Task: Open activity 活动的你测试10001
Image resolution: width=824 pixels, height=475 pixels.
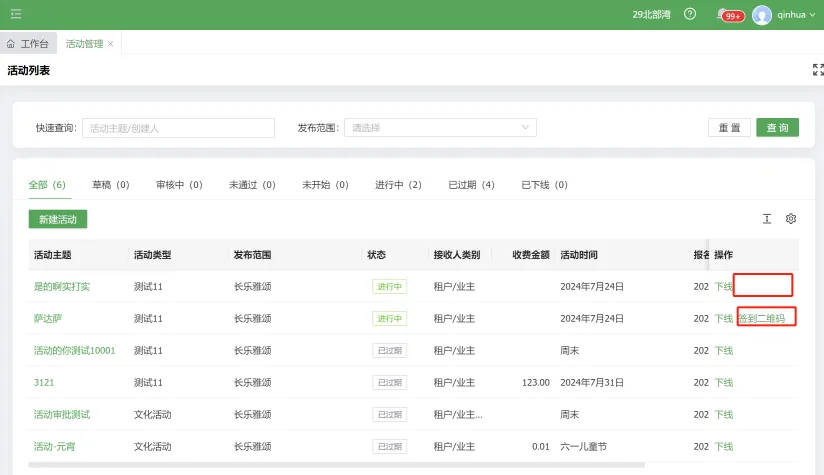Action: [x=75, y=350]
